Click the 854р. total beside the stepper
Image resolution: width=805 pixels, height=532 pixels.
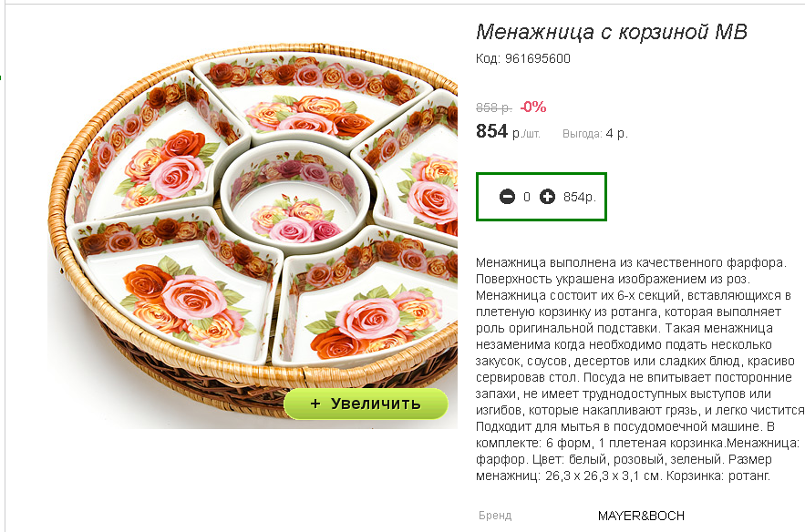pos(580,197)
